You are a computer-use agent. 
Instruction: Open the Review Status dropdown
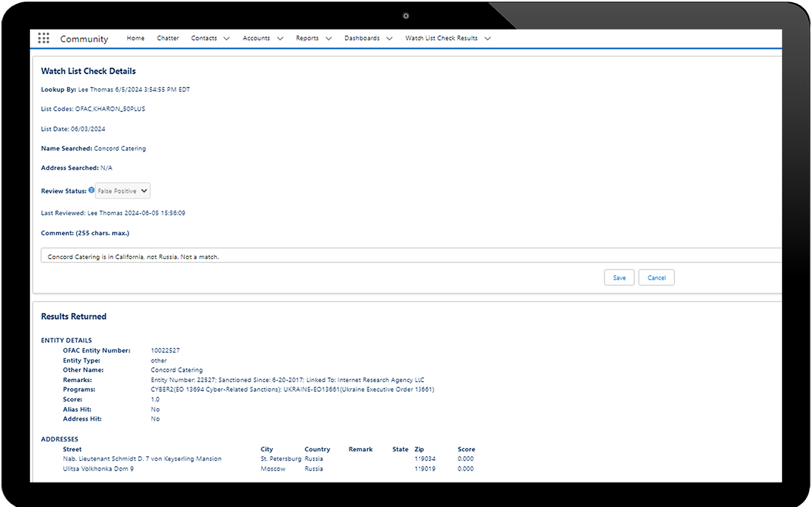(123, 191)
